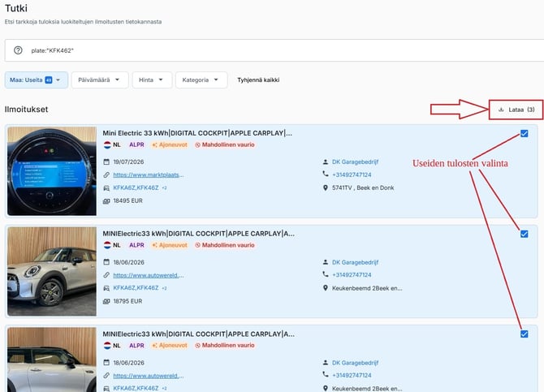Click the download icon in Lataa button
This screenshot has height=392, width=544.
tap(501, 110)
